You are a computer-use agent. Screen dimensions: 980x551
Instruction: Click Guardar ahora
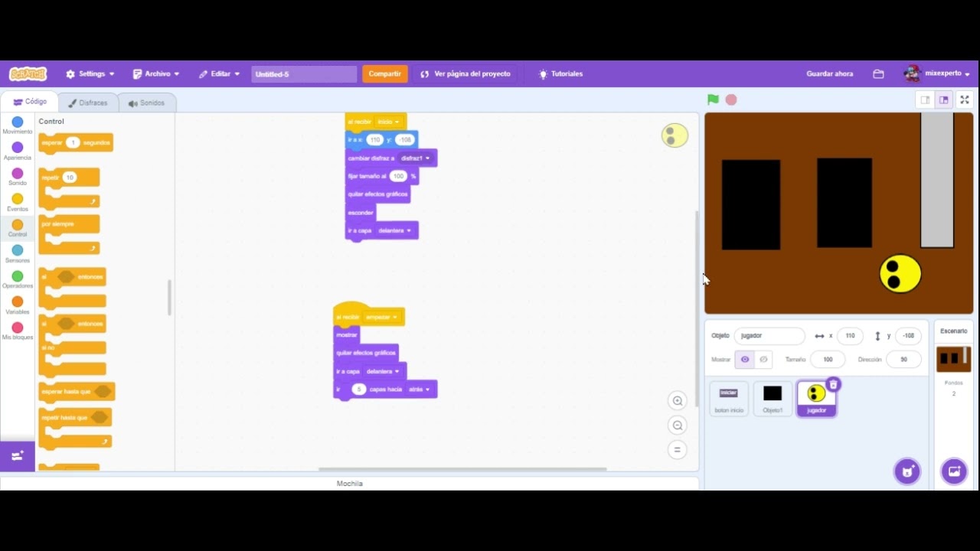[829, 74]
